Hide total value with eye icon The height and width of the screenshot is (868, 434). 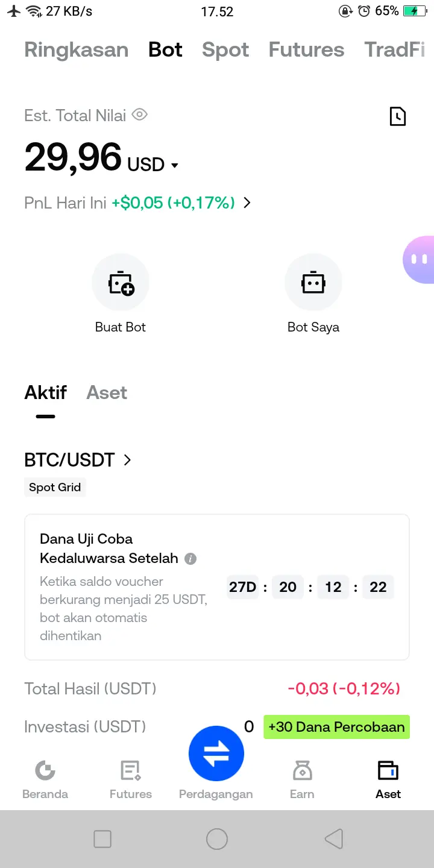(140, 115)
